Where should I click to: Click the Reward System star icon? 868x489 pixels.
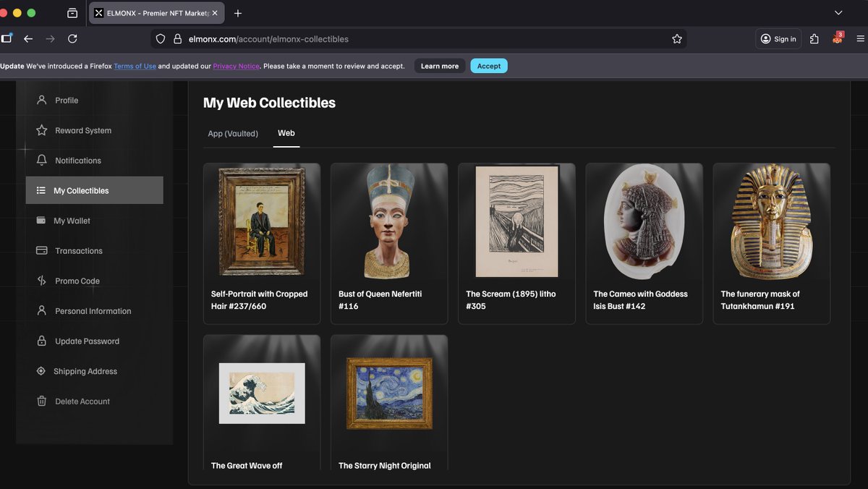pos(41,130)
